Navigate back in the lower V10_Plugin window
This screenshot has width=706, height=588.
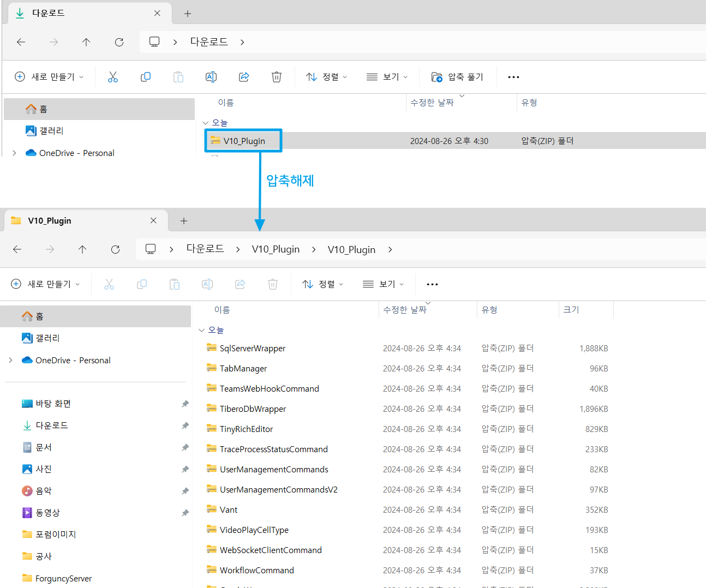click(17, 249)
